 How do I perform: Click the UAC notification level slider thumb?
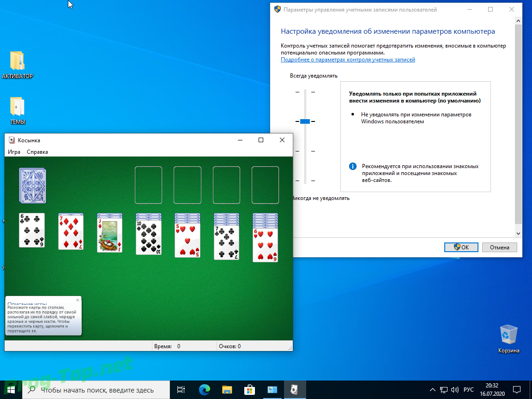[x=305, y=121]
